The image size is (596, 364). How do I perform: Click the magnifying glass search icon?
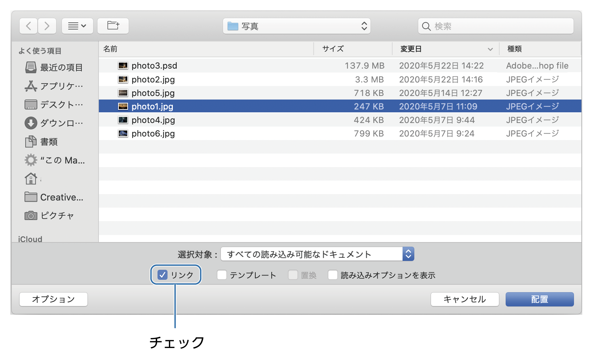[x=426, y=26]
